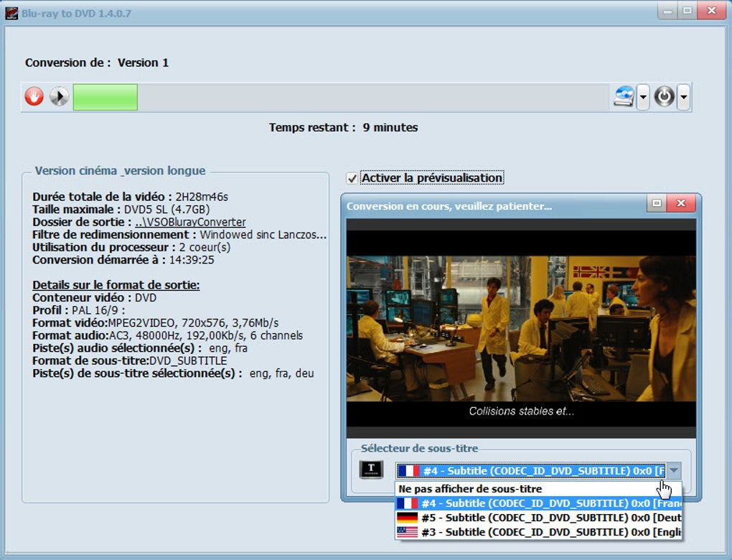
Task: Click the Temps restant : 9 minutes text
Action: click(343, 128)
